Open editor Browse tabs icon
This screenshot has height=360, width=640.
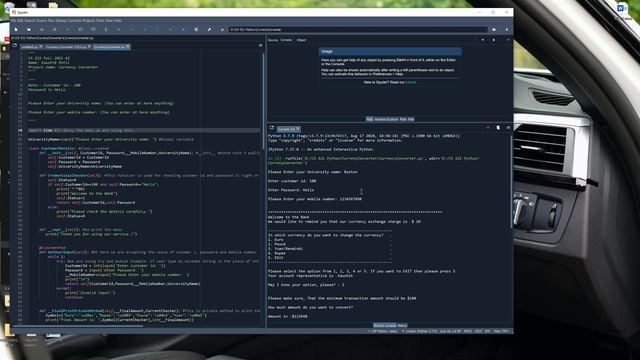pyautogui.click(x=15, y=46)
